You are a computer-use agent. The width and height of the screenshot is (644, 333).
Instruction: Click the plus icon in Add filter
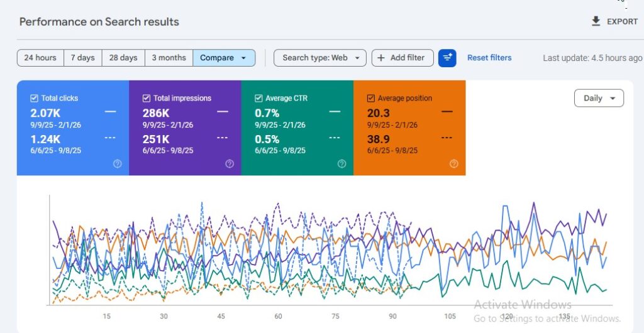click(381, 58)
